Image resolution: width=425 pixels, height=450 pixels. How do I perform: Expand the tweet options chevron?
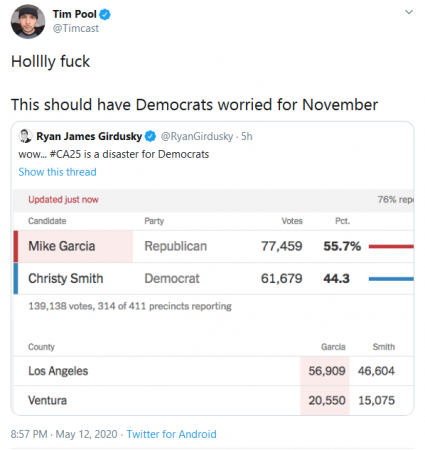(x=409, y=12)
